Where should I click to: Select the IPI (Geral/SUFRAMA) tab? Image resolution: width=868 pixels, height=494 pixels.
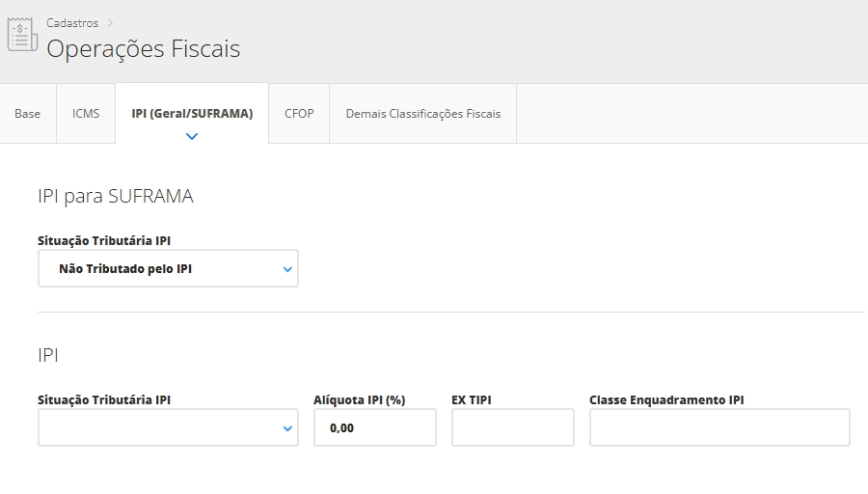coord(192,114)
